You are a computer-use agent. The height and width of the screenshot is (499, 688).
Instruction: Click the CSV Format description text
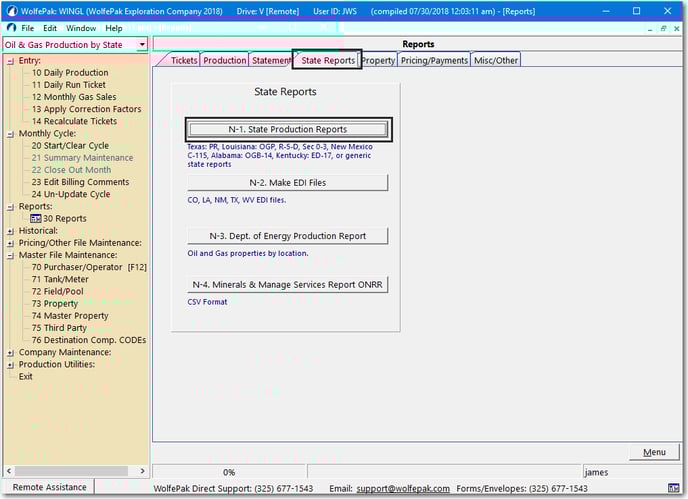pos(207,302)
